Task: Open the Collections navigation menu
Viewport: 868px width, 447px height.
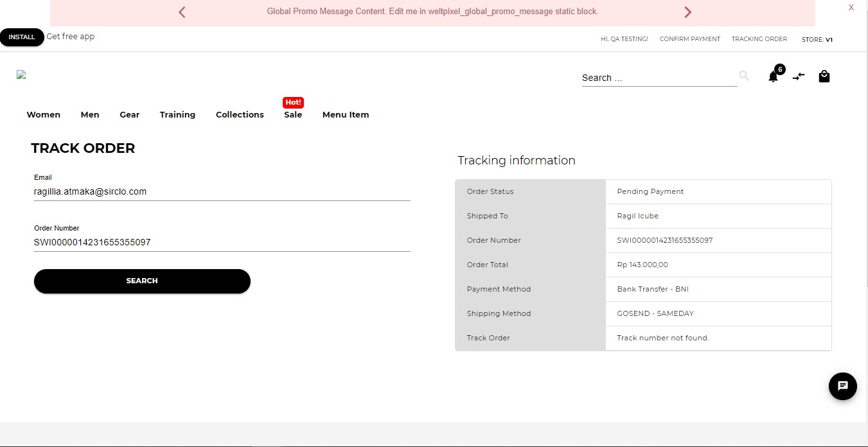Action: point(240,114)
